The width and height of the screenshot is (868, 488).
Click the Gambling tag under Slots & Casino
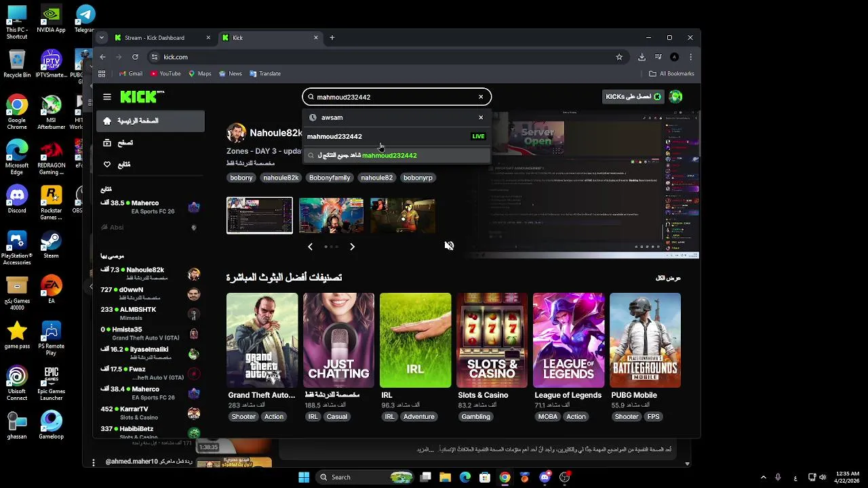476,417
